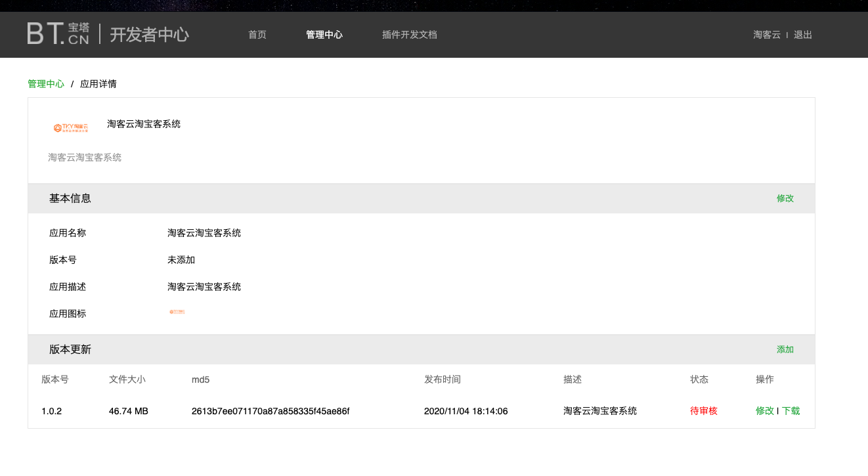Image resolution: width=868 pixels, height=476 pixels.
Task: Click the 操作 column header
Action: (x=765, y=379)
